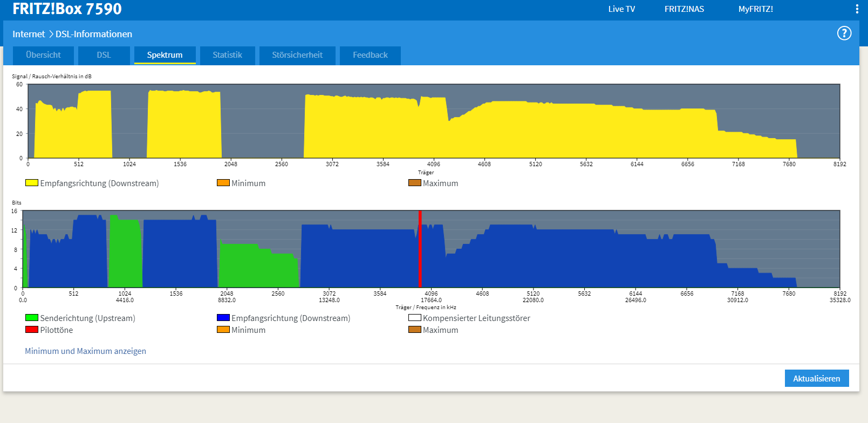Click 'Signal / Rausch-Verhältnis in dB' label
Image resolution: width=868 pixels, height=423 pixels.
(52, 77)
